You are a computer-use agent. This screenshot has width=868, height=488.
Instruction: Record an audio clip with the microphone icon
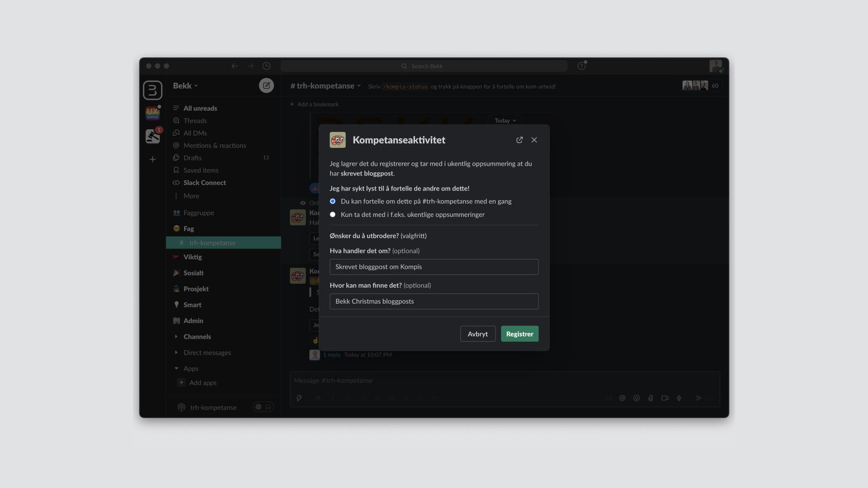pyautogui.click(x=679, y=398)
